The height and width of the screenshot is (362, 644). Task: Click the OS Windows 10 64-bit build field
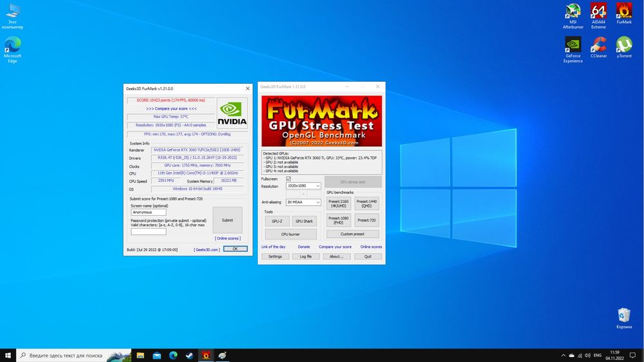197,189
